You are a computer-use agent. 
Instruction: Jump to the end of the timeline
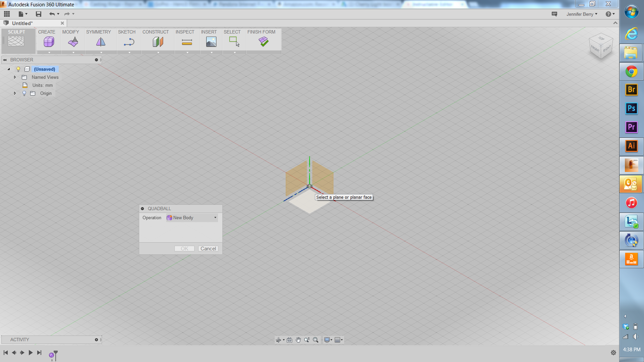pyautogui.click(x=39, y=352)
